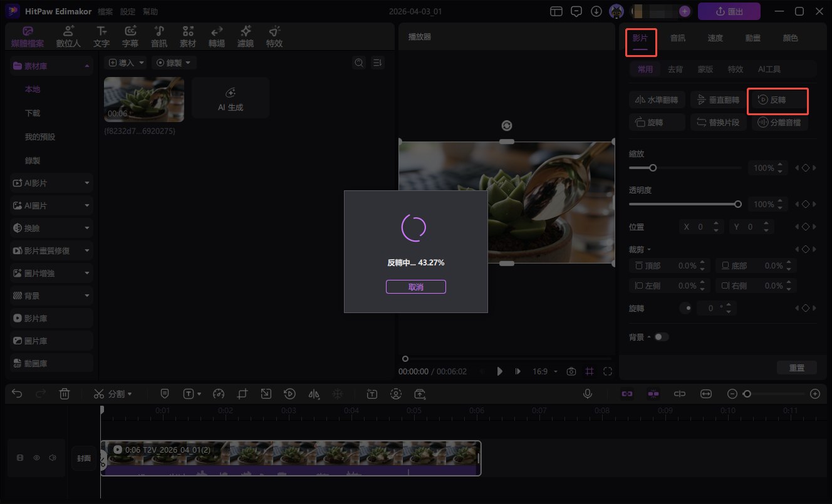The image size is (832, 504).
Task: Select the succulent video thumbnail in media library
Action: click(143, 99)
